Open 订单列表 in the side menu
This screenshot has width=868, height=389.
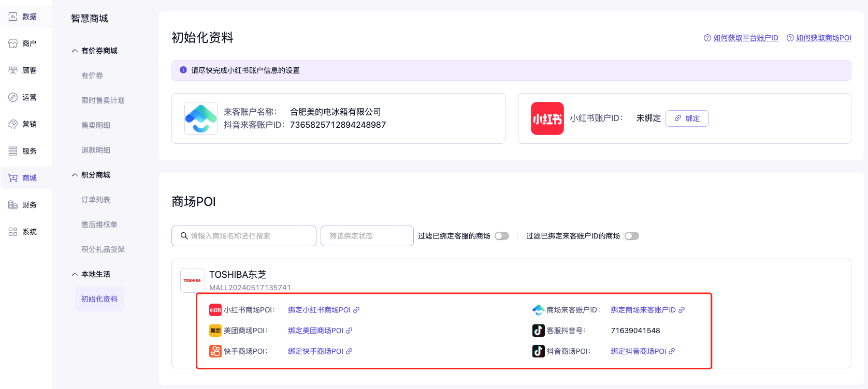coord(95,200)
